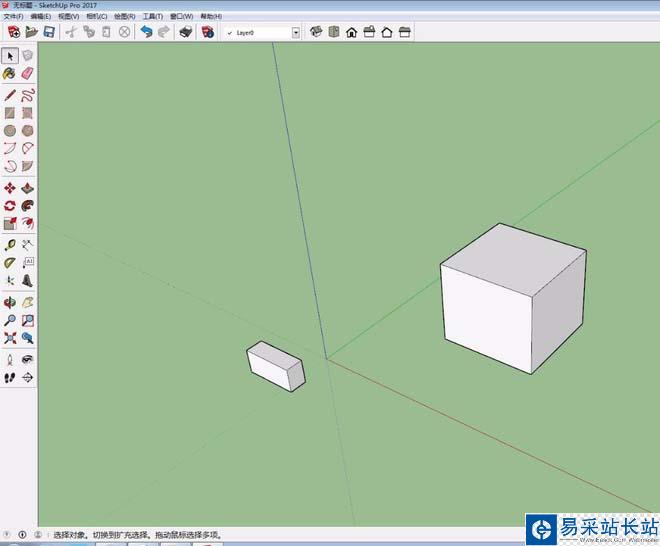This screenshot has height=546, width=660.
Task: Click the Previous view tool
Action: [x=27, y=338]
